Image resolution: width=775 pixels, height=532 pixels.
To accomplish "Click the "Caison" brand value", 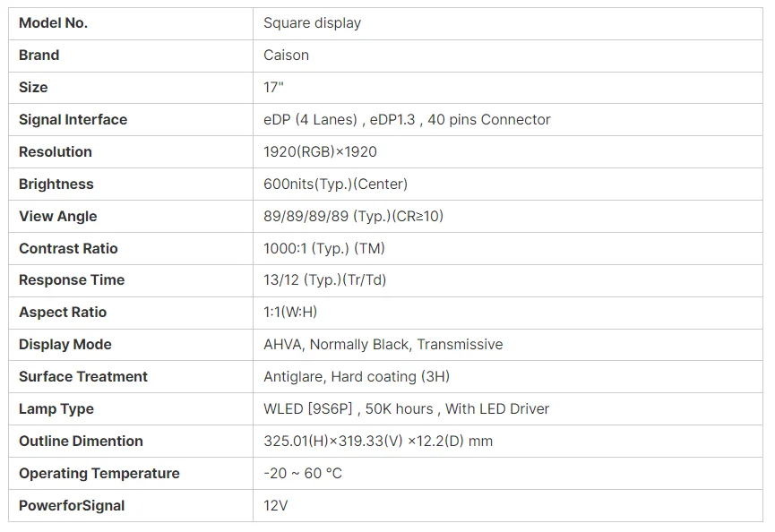I will point(286,56).
